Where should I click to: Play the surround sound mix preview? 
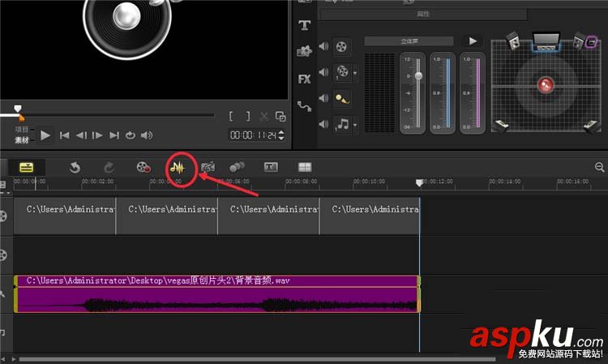tap(473, 41)
